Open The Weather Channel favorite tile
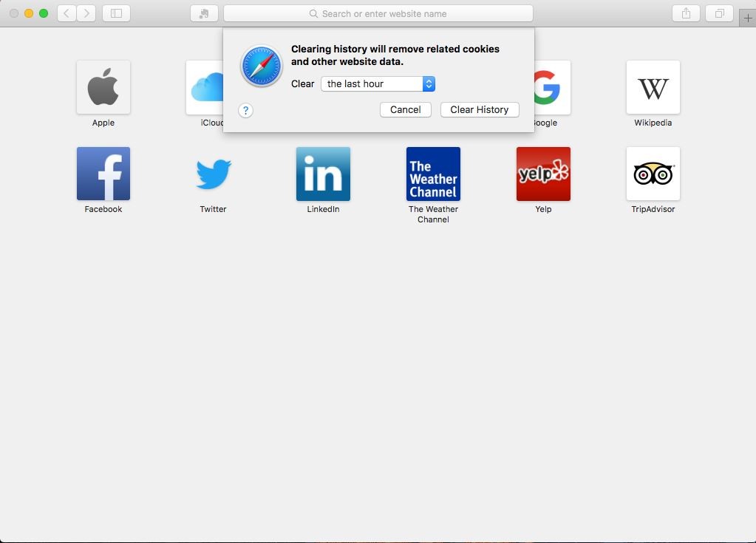 [x=433, y=174]
